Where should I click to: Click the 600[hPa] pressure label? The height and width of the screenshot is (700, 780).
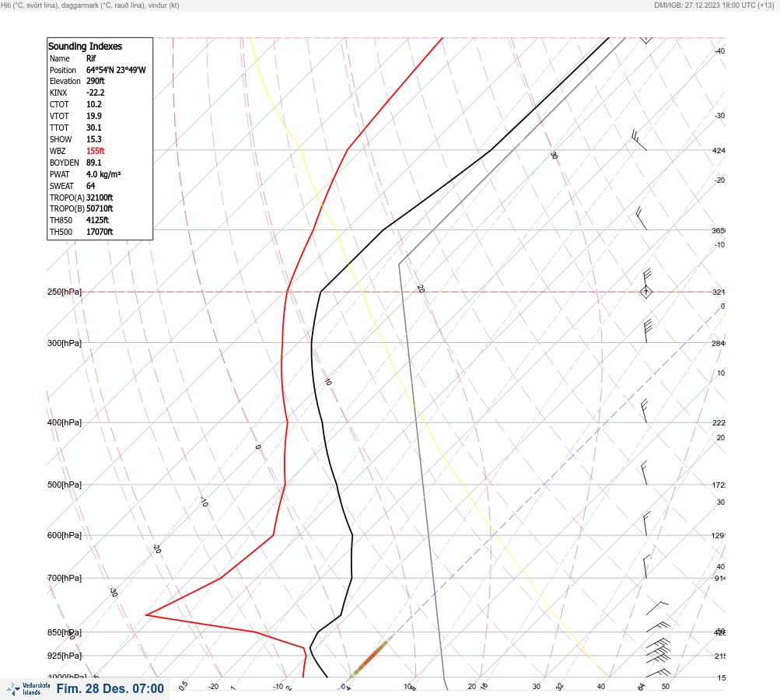pos(65,535)
